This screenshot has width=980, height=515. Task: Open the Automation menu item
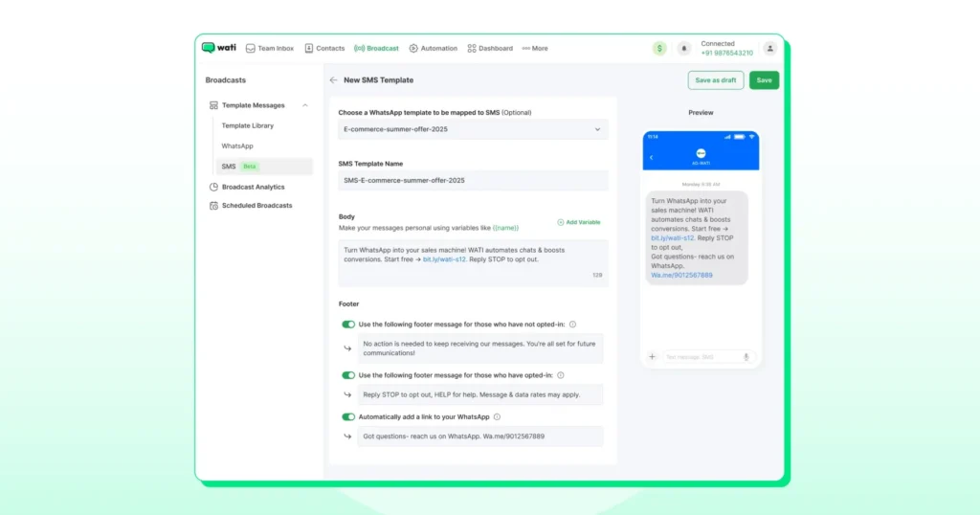pos(434,48)
